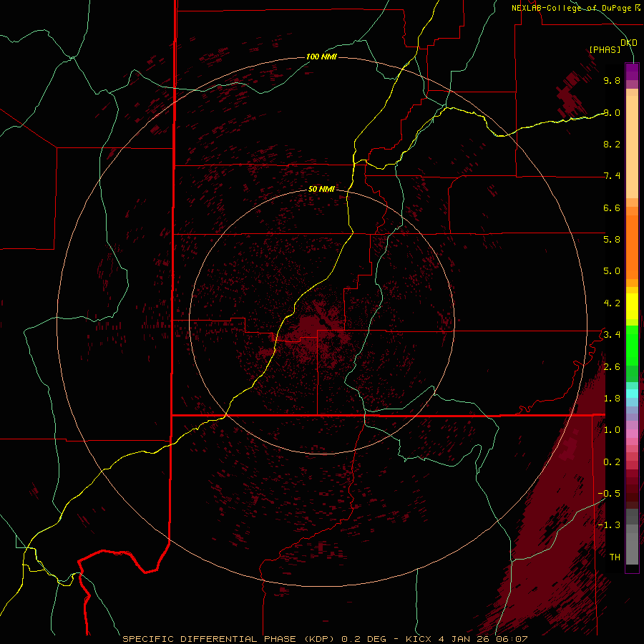Click the 5.0 scale value
The height and width of the screenshot is (644, 644).
click(x=612, y=271)
